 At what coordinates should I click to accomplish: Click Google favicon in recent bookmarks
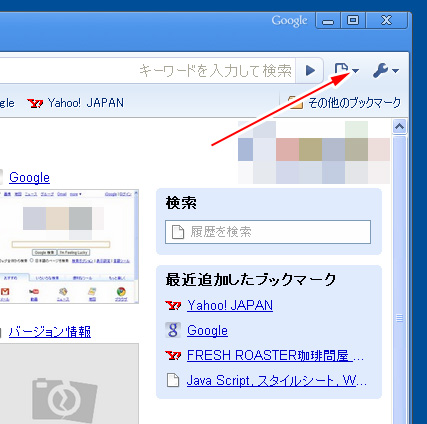click(173, 330)
